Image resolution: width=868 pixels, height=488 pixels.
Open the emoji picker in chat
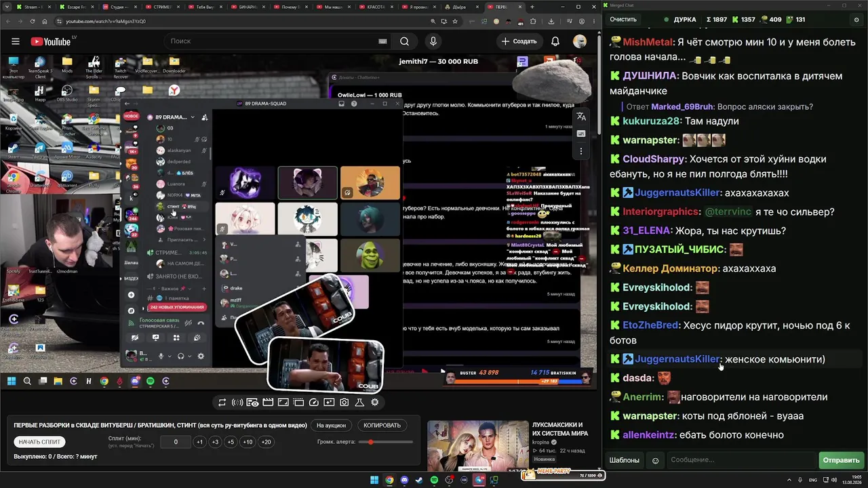pyautogui.click(x=656, y=460)
